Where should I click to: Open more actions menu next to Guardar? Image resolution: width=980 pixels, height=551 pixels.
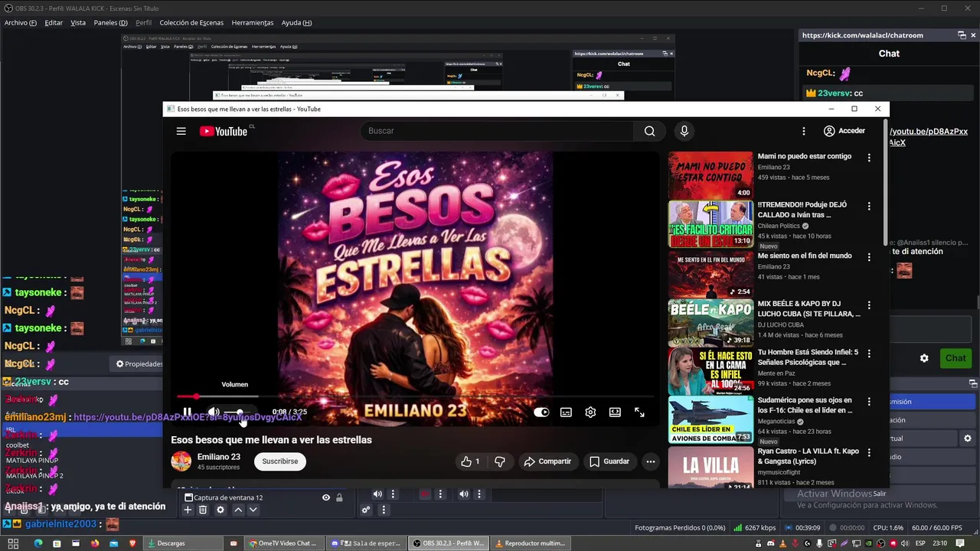(650, 461)
